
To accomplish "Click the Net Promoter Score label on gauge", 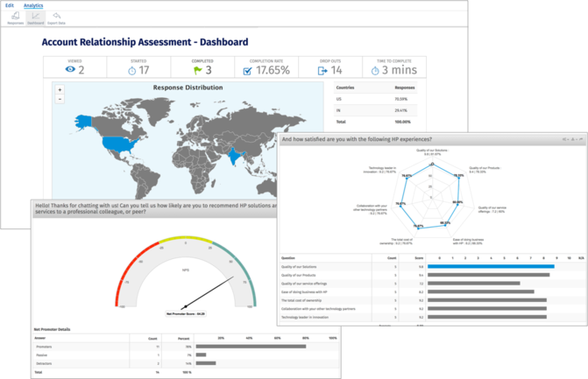I will (x=186, y=314).
